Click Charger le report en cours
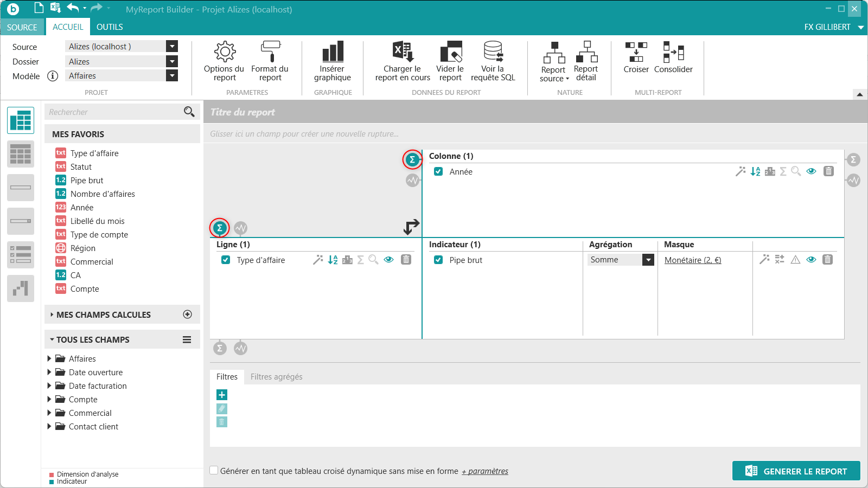 point(403,61)
